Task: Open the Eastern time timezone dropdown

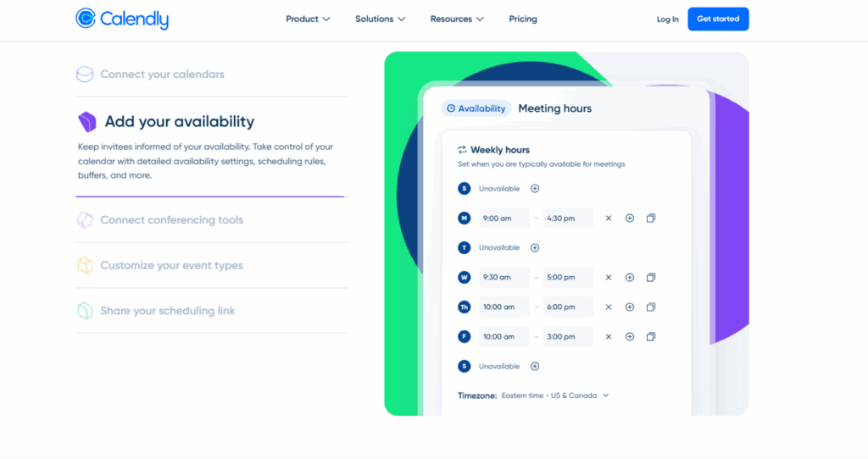Action: (x=555, y=395)
